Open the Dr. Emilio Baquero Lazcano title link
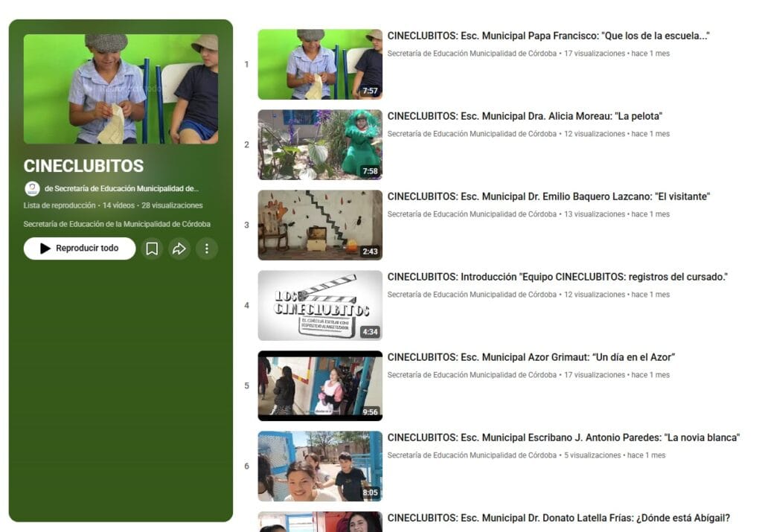Viewport: 762px width, 532px height. click(548, 196)
